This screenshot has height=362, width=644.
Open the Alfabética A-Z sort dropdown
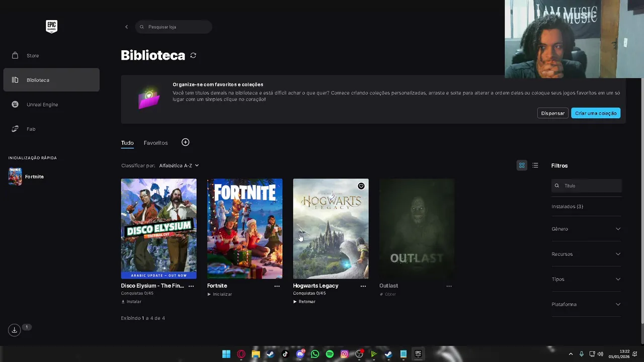pyautogui.click(x=179, y=165)
